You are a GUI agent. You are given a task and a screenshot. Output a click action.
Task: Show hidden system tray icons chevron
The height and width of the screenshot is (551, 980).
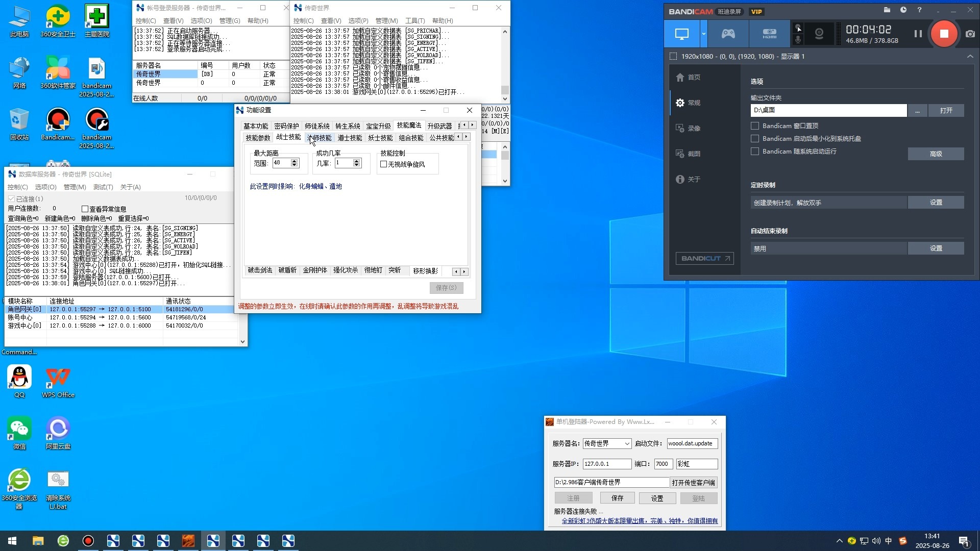(x=839, y=541)
